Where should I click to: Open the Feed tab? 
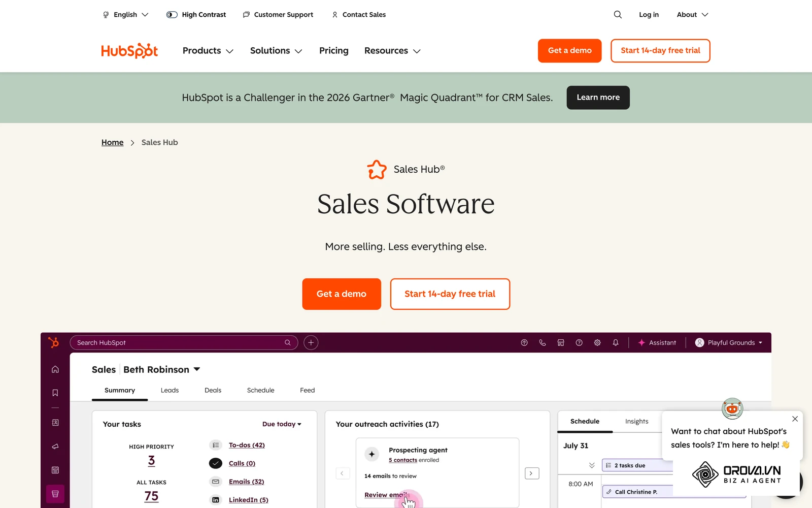pyautogui.click(x=307, y=390)
